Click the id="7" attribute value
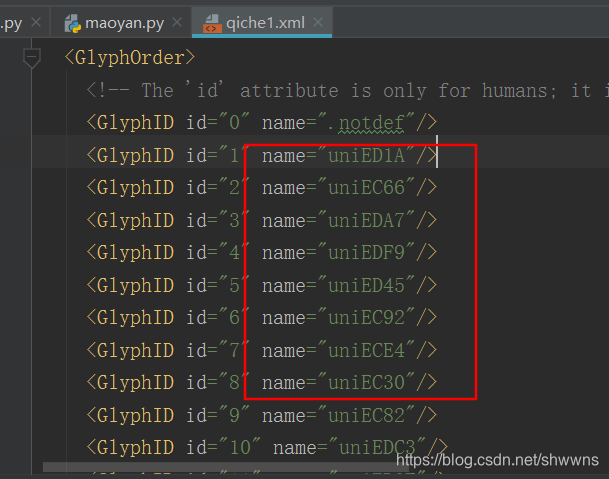The width and height of the screenshot is (609, 479). point(235,350)
